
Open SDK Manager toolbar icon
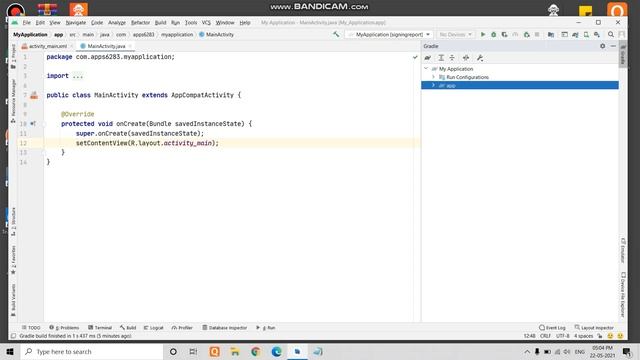[x=597, y=35]
